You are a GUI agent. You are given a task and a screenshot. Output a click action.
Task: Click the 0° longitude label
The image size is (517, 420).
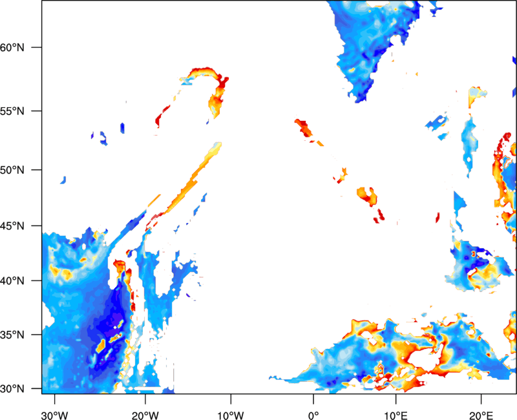pos(313,415)
